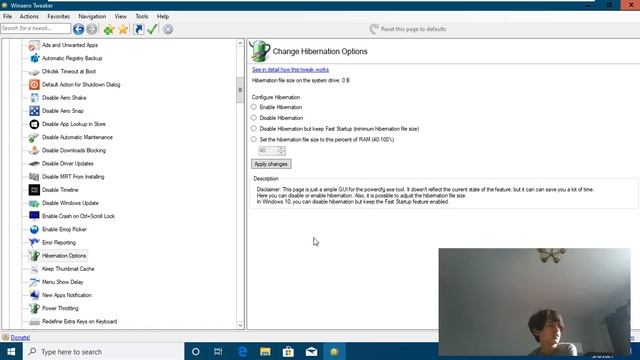Click the tree scrollbar up arrow
Screen dimensions: 640x360
(x=240, y=43)
